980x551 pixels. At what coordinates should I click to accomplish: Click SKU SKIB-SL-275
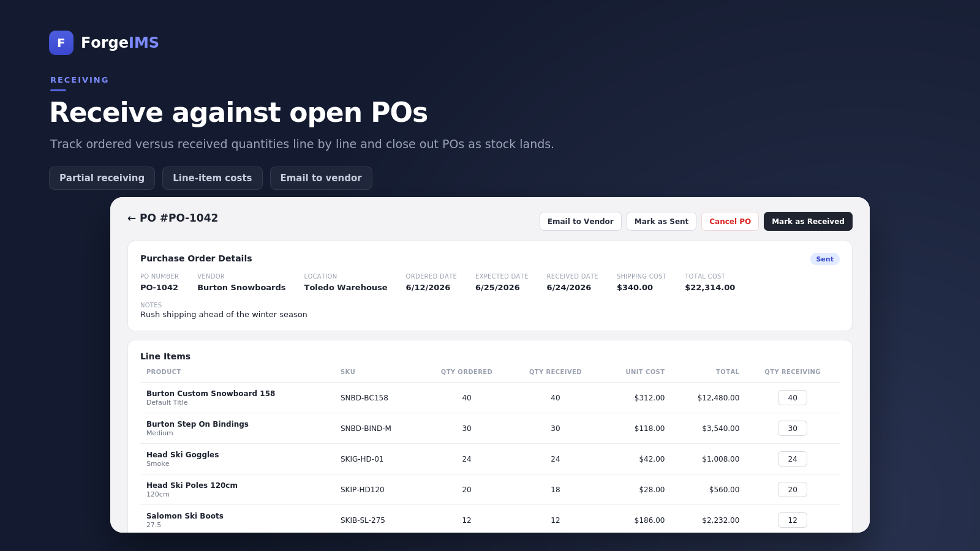pos(363,520)
